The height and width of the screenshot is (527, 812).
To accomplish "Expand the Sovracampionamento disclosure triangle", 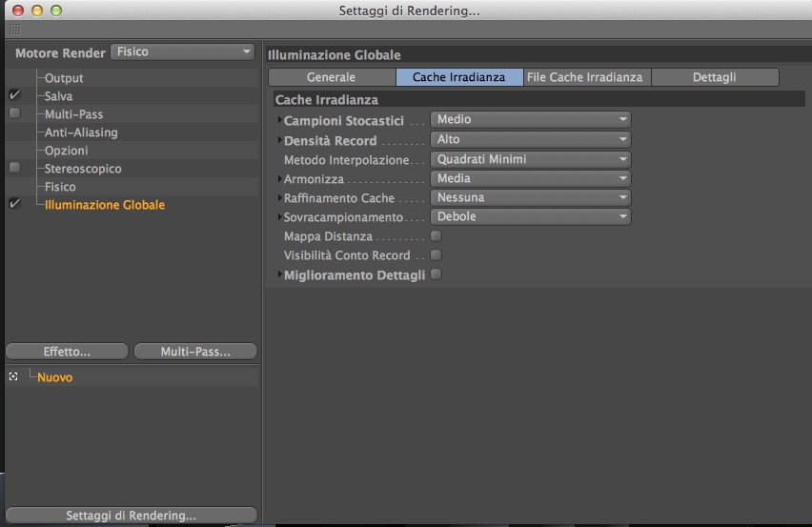I will click(279, 217).
